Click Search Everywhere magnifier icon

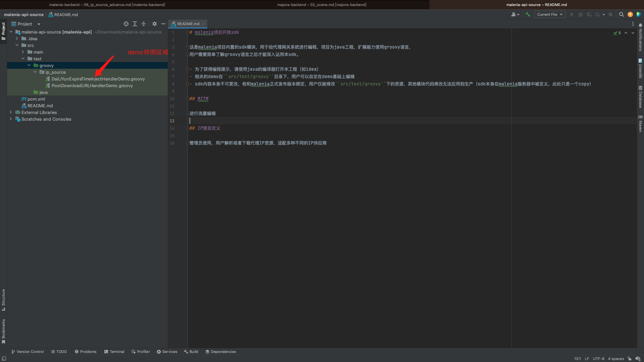pos(621,14)
